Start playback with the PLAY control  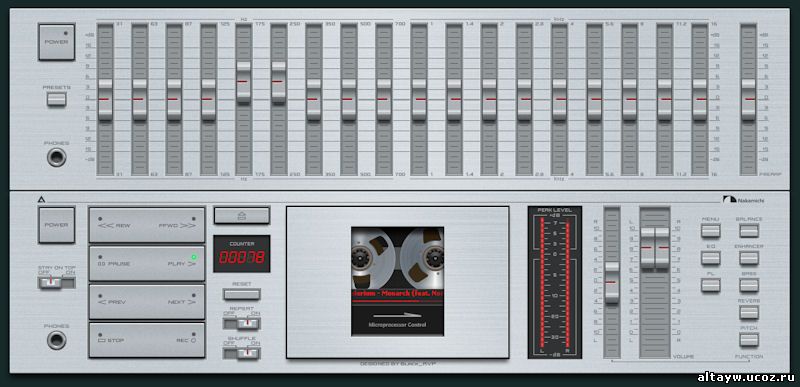click(x=177, y=264)
